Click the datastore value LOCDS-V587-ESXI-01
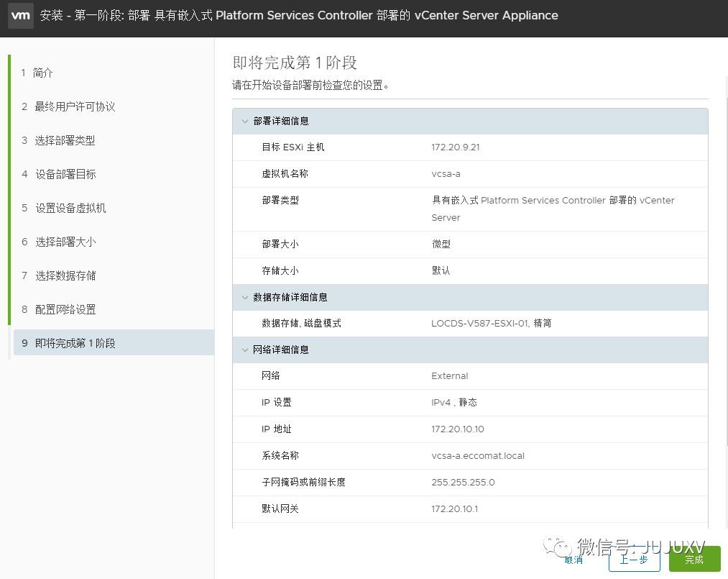Screen dimensions: 728x579 pos(480,324)
